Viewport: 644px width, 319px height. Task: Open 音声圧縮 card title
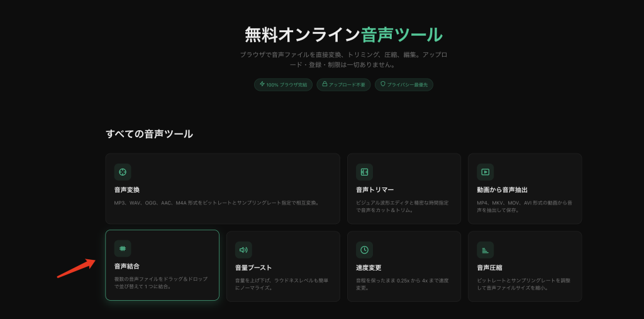(x=489, y=267)
